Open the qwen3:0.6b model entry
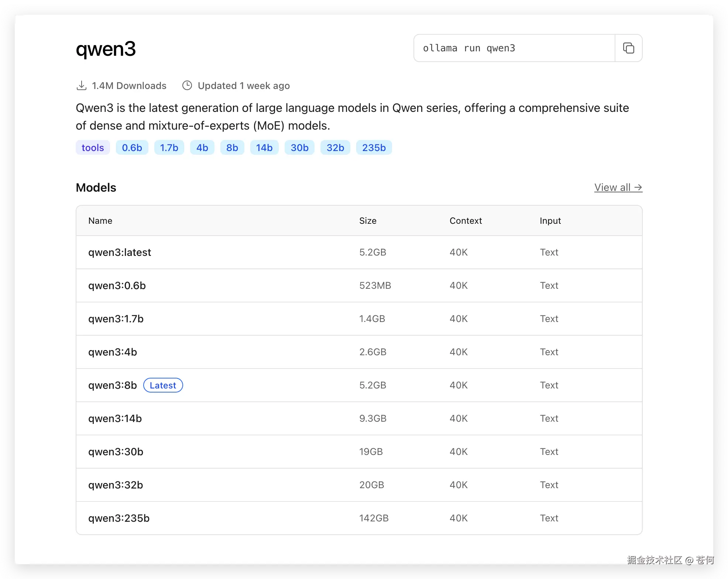Viewport: 728px width, 579px height. [x=117, y=286]
